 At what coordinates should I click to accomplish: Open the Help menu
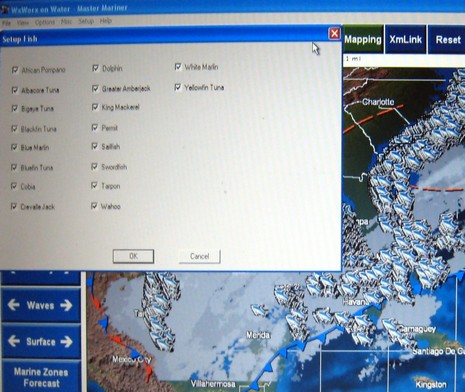point(106,21)
